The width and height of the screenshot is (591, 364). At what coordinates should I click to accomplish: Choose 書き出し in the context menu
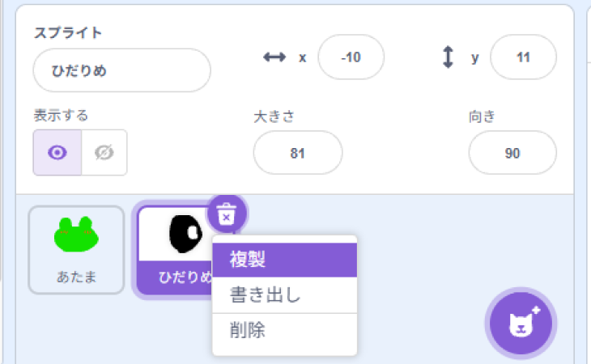(x=284, y=294)
